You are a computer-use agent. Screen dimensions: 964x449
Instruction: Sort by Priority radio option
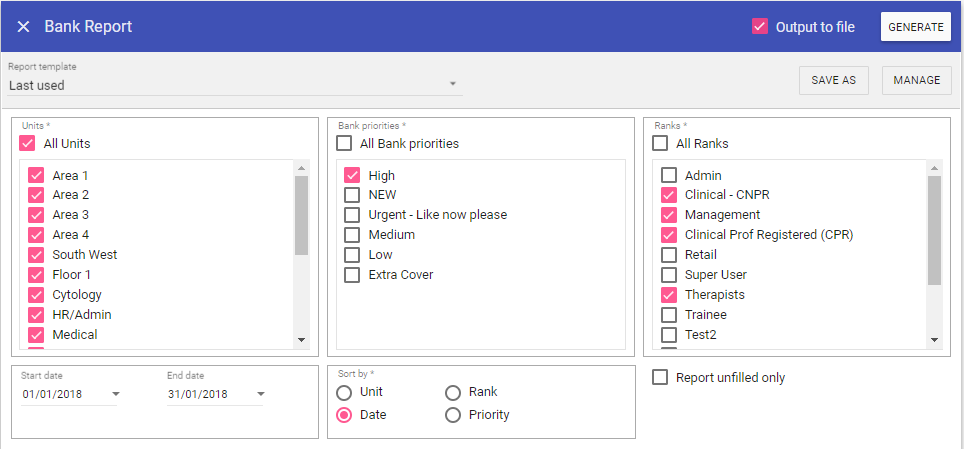(453, 415)
